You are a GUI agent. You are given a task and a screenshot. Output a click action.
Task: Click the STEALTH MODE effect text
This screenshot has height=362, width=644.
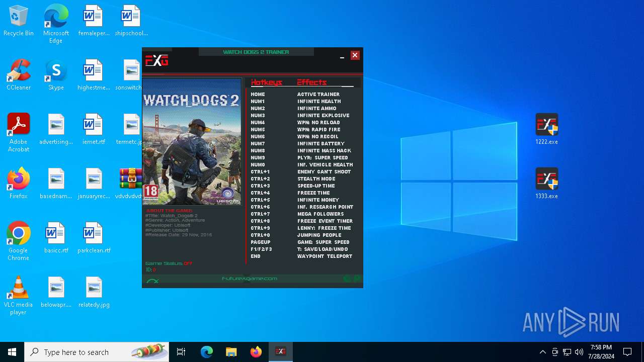click(x=316, y=179)
